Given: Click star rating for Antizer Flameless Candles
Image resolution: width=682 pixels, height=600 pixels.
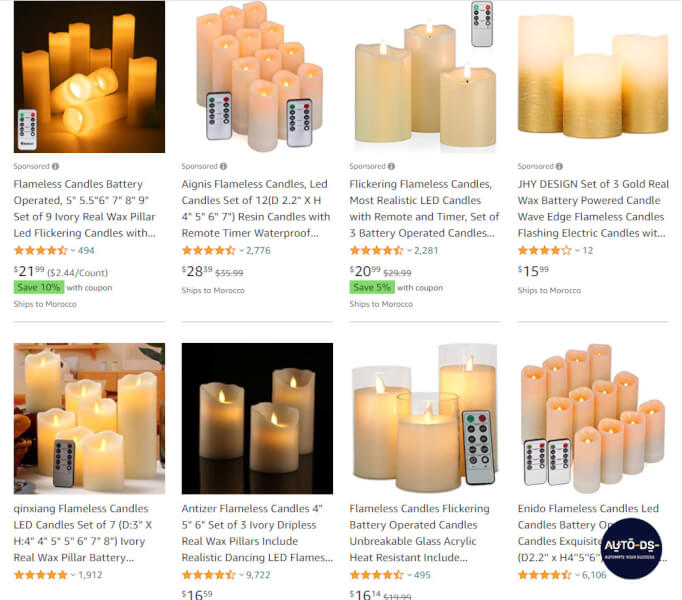Looking at the screenshot, I should click(x=209, y=575).
